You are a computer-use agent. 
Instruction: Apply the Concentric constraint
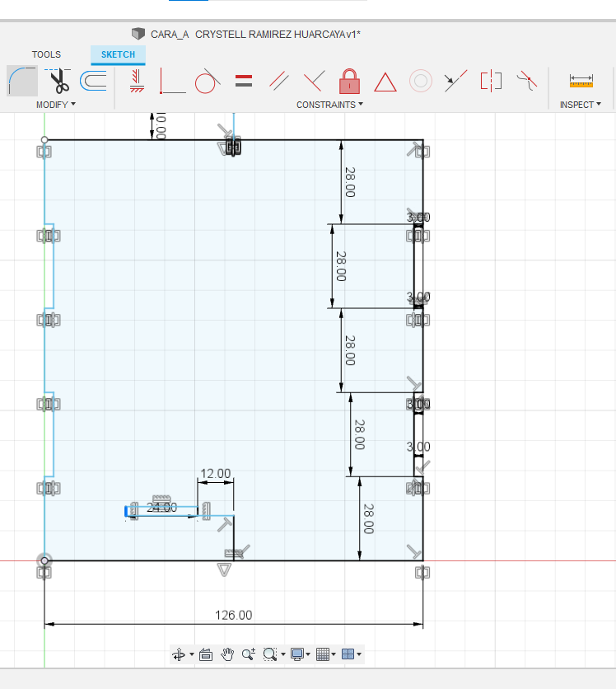click(x=421, y=81)
